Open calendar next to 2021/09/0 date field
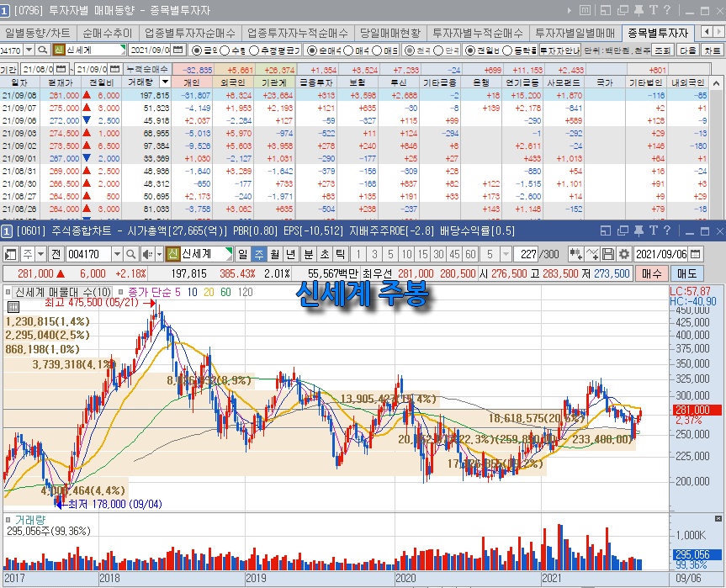Viewport: 726px width, 588px height. pos(178,50)
